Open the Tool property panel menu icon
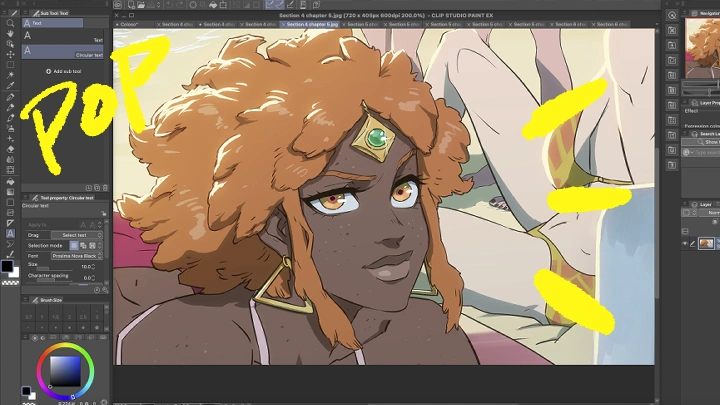This screenshot has height=405, width=720. click(25, 198)
